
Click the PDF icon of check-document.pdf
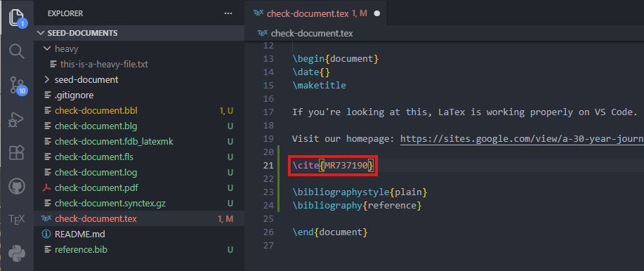47,188
